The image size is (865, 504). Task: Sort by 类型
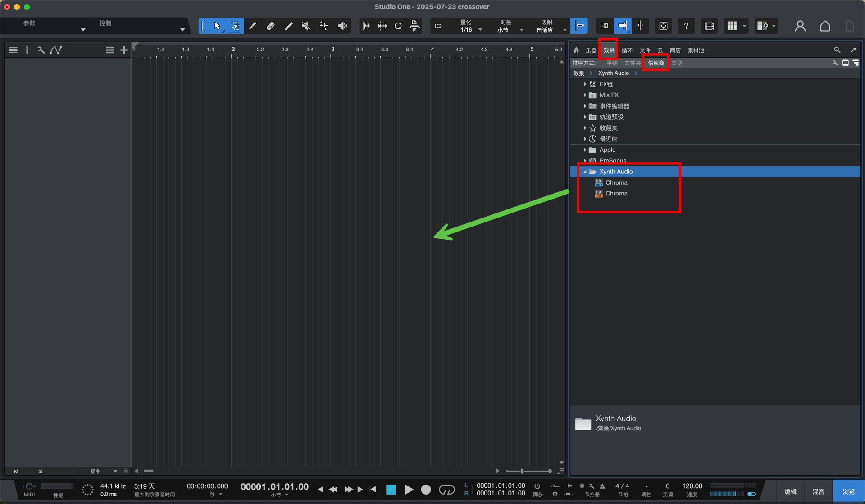pos(677,63)
